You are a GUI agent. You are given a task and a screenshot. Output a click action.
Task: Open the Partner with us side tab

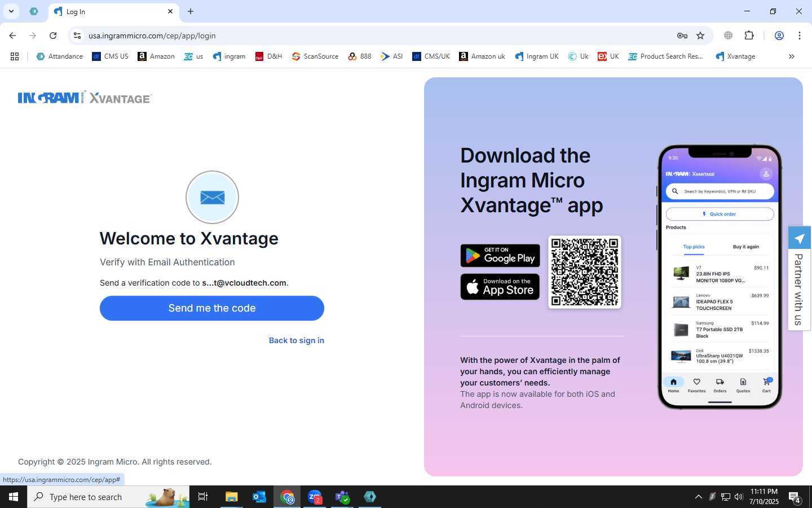[800, 278]
